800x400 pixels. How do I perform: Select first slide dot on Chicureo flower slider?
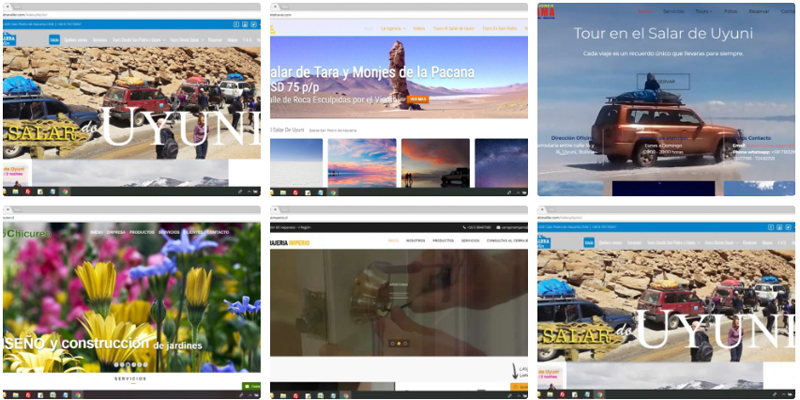[x=115, y=364]
